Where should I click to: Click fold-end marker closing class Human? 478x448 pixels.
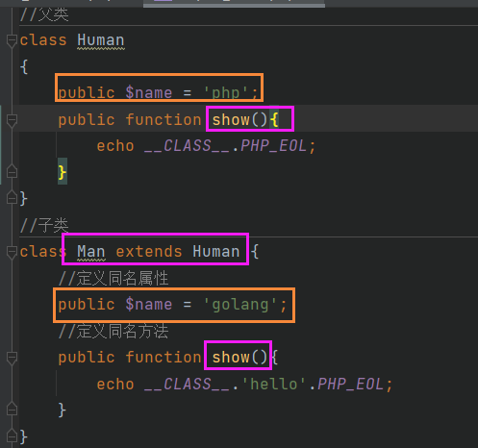[x=12, y=198]
